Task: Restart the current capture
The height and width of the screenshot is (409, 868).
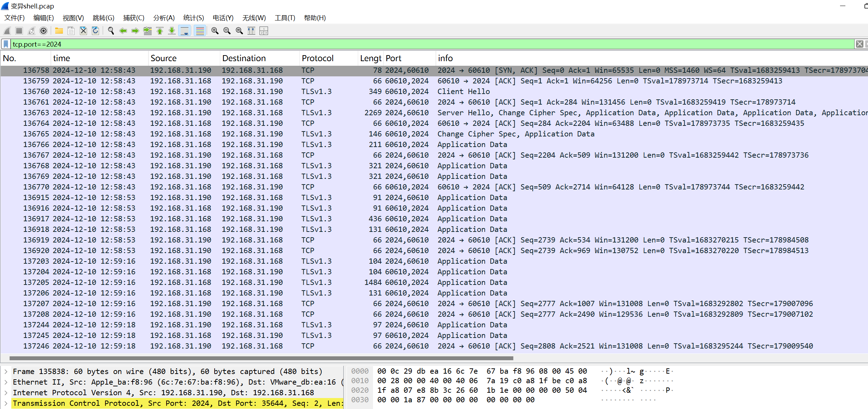Action: tap(31, 31)
